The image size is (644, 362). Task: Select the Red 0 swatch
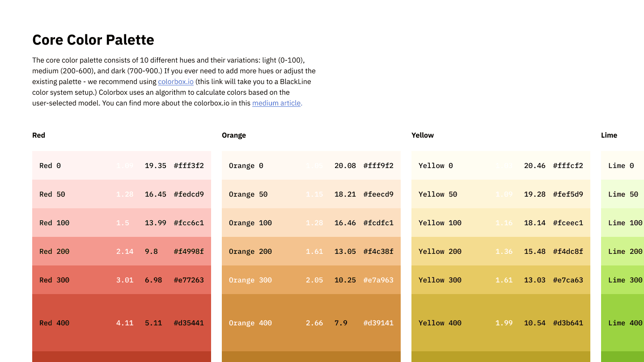(x=122, y=165)
